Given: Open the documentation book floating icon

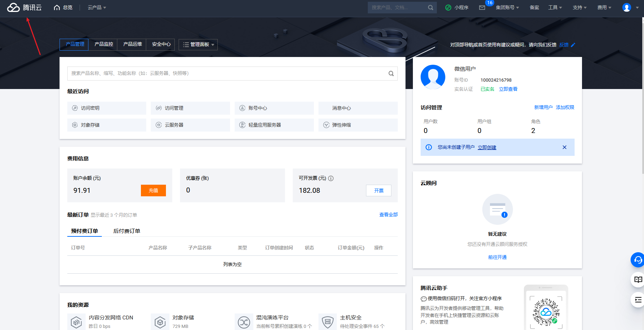Looking at the screenshot, I should pyautogui.click(x=638, y=280).
